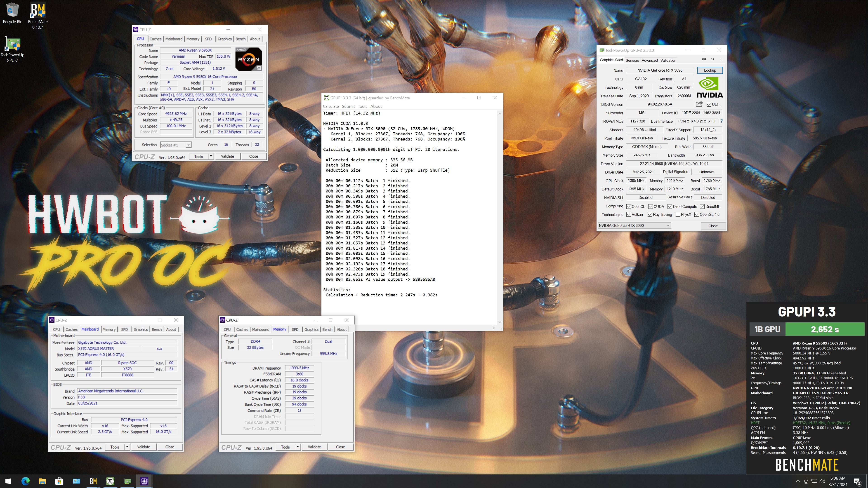Click the GPU-Z title bar card icon
This screenshot has width=868, height=488.
tap(601, 50)
